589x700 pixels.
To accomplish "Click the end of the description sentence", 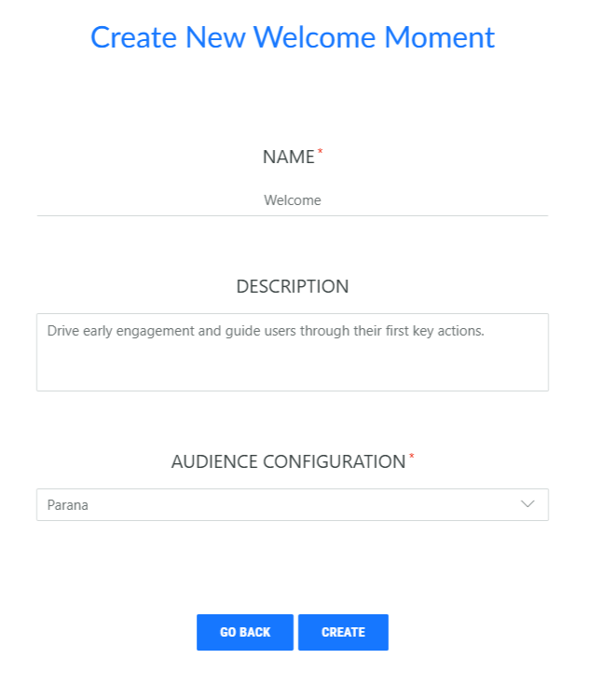I will pos(484,330).
